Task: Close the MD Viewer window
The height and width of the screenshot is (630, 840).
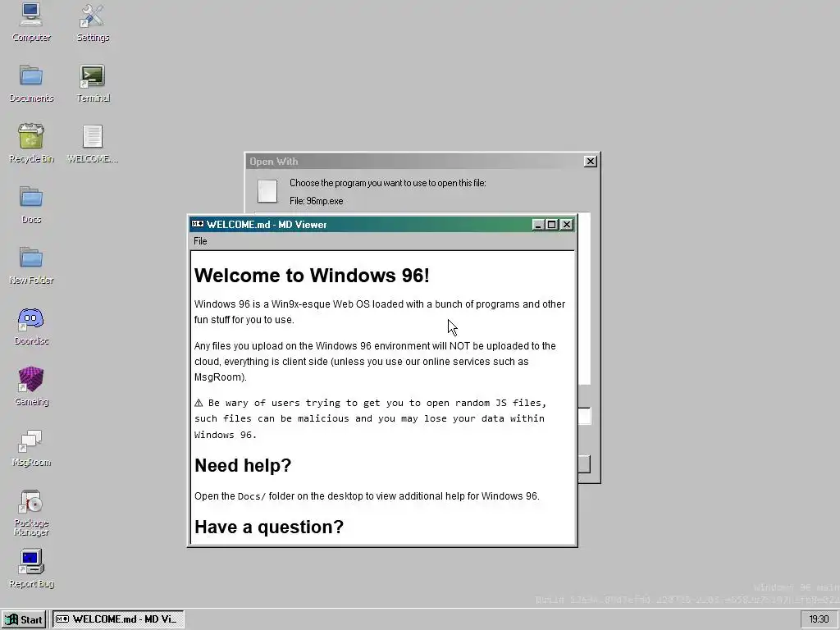Action: pyautogui.click(x=566, y=225)
